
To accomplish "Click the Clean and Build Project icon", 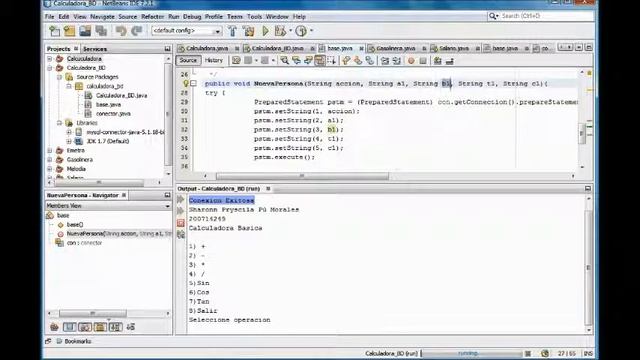I will pyautogui.click(x=249, y=31).
